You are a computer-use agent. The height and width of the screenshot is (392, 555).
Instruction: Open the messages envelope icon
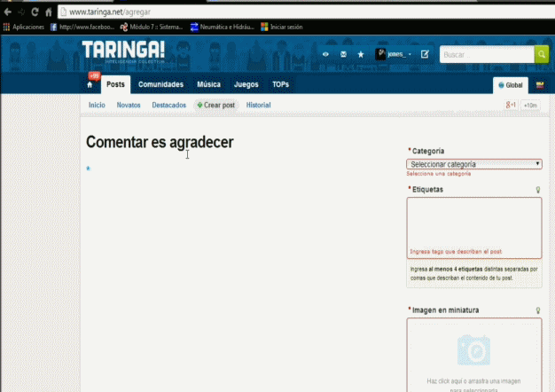[x=343, y=54]
